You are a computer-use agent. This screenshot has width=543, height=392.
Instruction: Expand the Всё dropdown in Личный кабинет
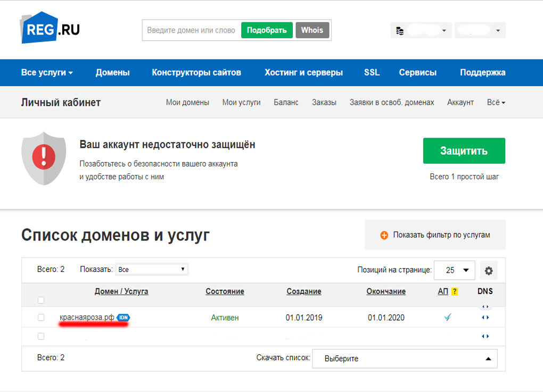(x=496, y=103)
